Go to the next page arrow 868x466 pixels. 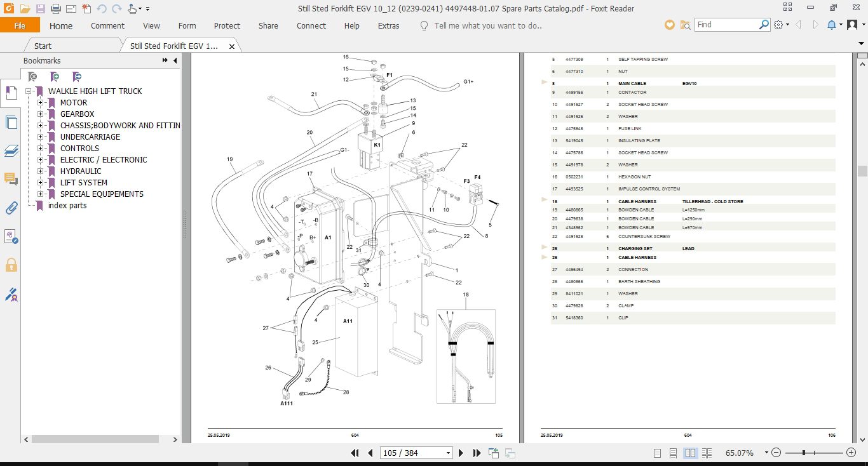(461, 453)
